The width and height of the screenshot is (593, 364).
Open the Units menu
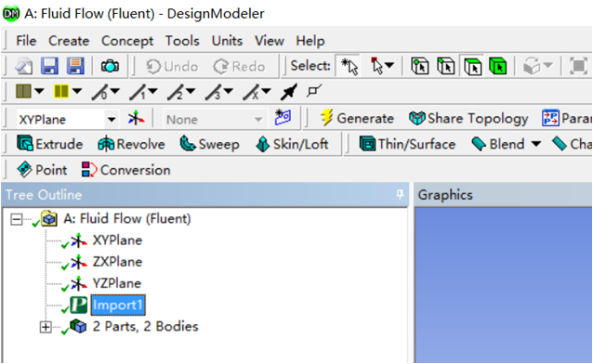tap(227, 41)
